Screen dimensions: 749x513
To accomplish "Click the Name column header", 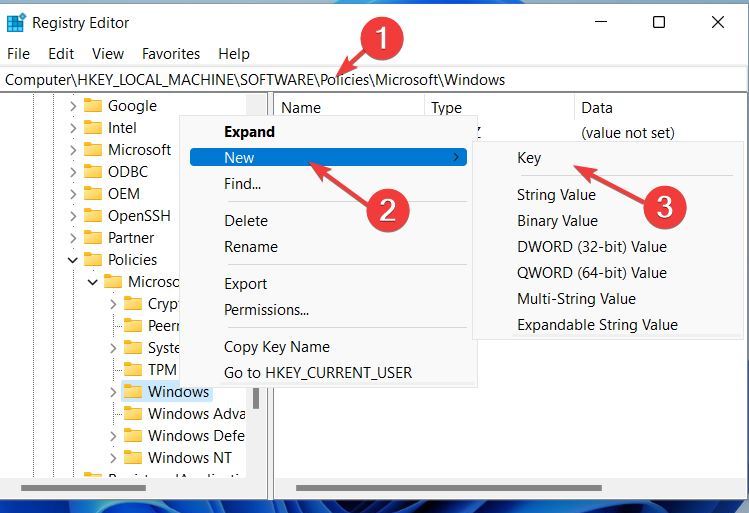I will [x=350, y=107].
